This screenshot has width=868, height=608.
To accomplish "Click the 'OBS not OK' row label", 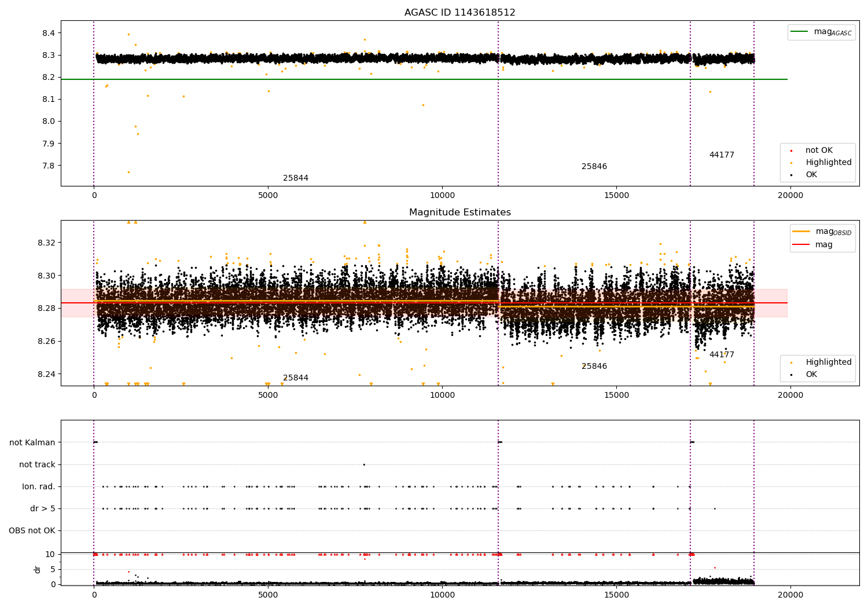I will (x=32, y=531).
